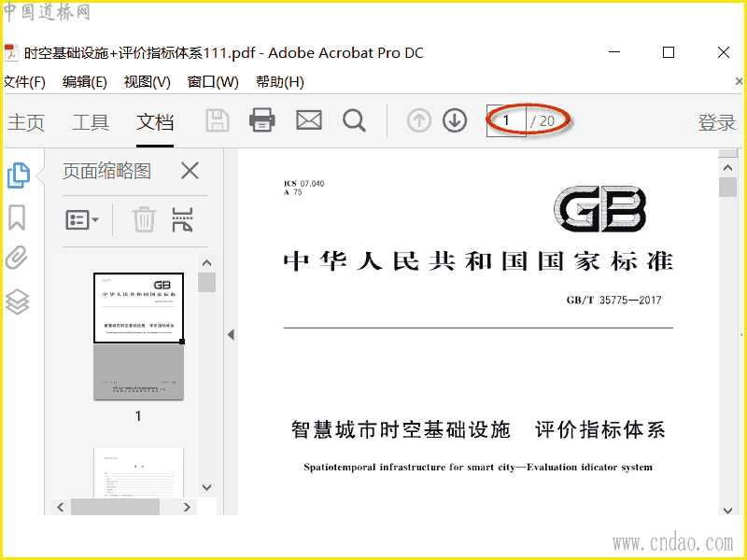This screenshot has height=560, width=747.
Task: Open the Layers sidebar icon
Action: 18,301
